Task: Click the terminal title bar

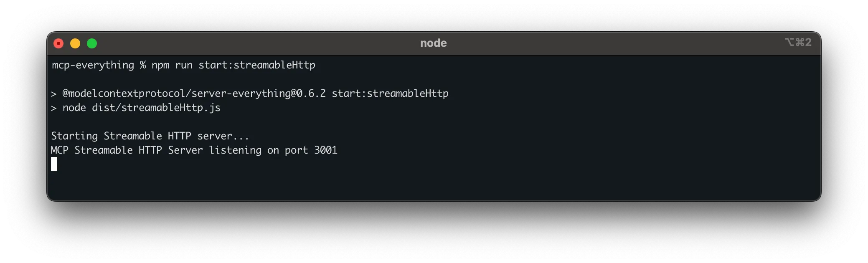Action: (x=292, y=43)
